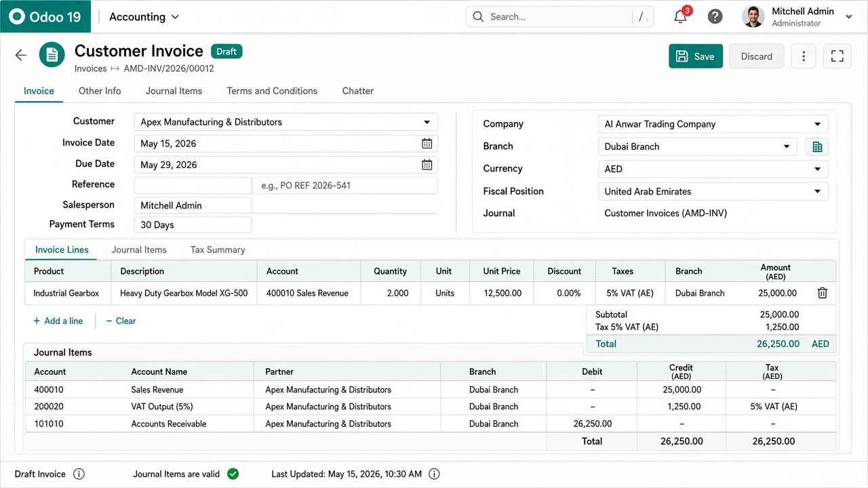Click the 101010 account code

[49, 424]
